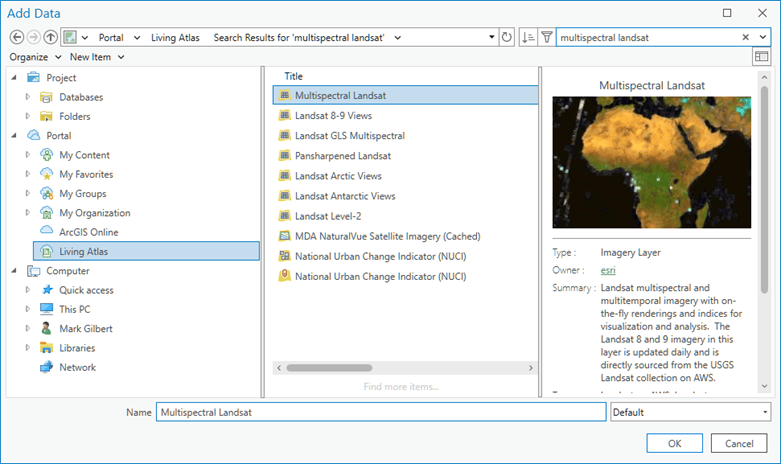The height and width of the screenshot is (464, 781).
Task: Go back using the back arrow
Action: click(x=16, y=37)
